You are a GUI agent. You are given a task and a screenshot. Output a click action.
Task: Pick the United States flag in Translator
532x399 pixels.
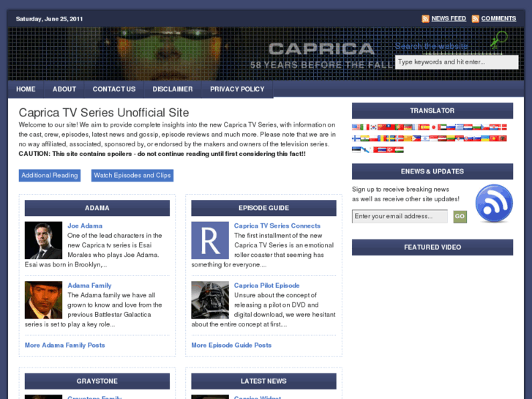[x=356, y=127]
